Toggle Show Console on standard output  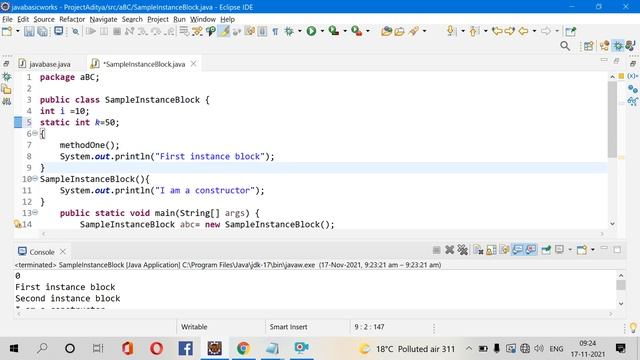(x=518, y=249)
